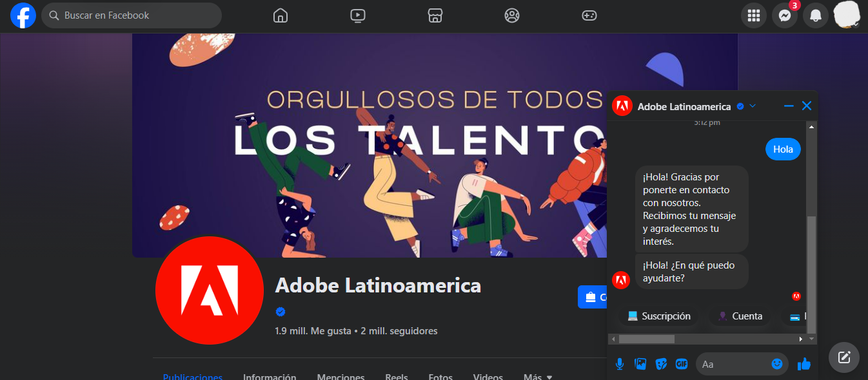Image resolution: width=868 pixels, height=380 pixels.
Task: Open the notifications bell icon
Action: 816,15
